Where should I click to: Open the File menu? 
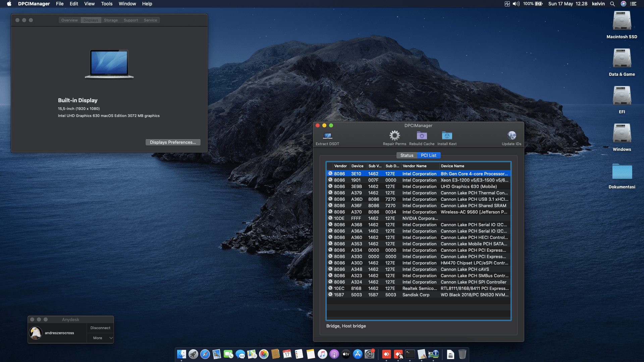pyautogui.click(x=60, y=4)
